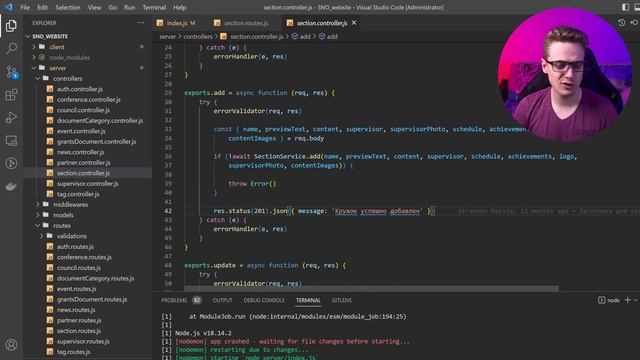The width and height of the screenshot is (640, 360).
Task: Open documentCategory.controller.js file
Action: (x=100, y=121)
